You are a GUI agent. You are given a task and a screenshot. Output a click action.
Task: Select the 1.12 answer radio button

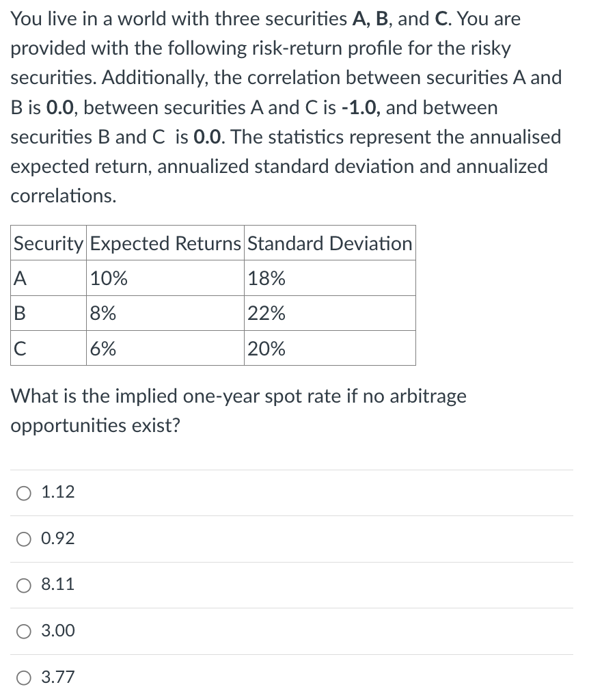pyautogui.click(x=25, y=492)
